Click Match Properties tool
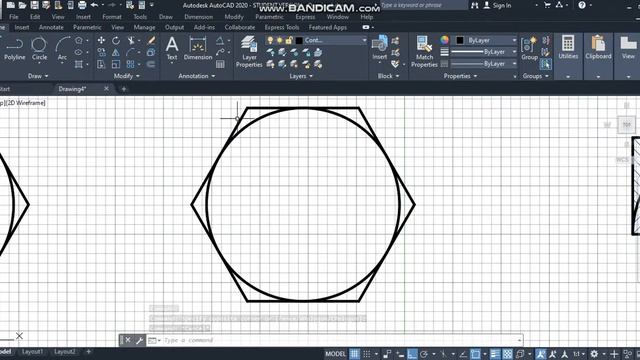The image size is (640, 360). click(424, 51)
